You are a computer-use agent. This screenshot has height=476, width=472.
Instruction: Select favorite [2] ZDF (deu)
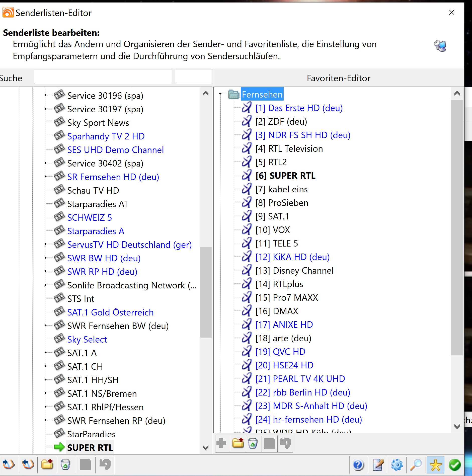click(x=281, y=122)
